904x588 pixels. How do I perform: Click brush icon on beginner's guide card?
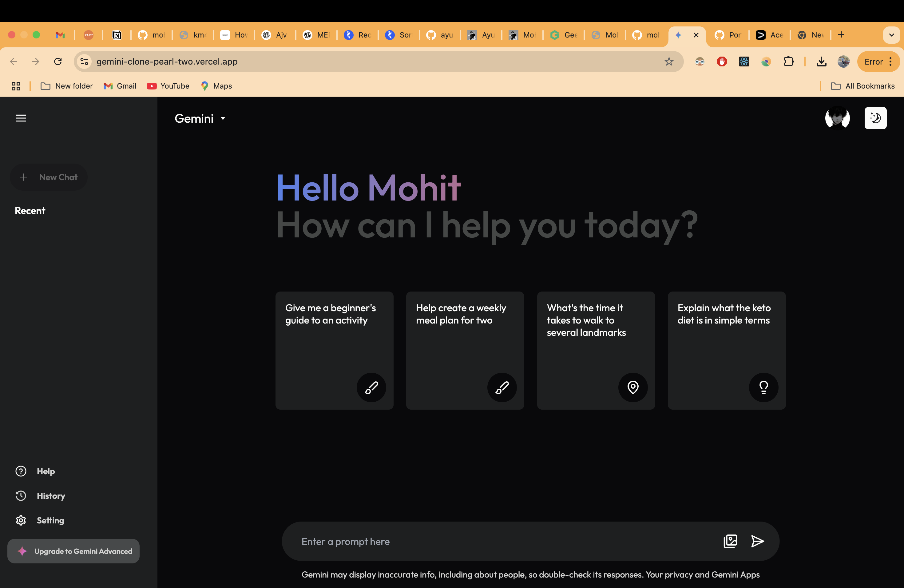tap(371, 387)
